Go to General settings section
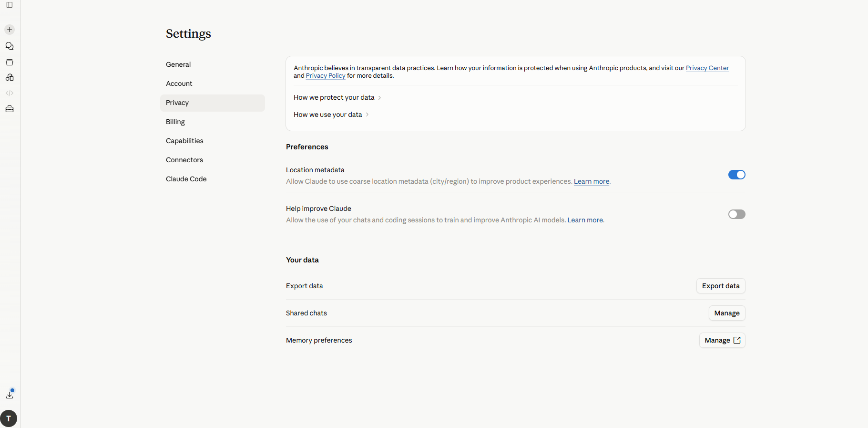The image size is (868, 428). coord(212,64)
